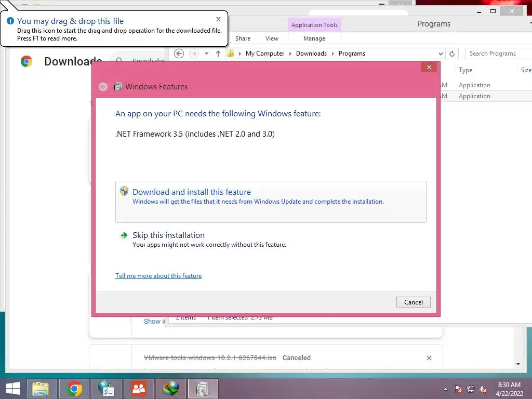Click the back arrow in Windows Features dialog
This screenshot has height=399, width=532.
pos(103,87)
